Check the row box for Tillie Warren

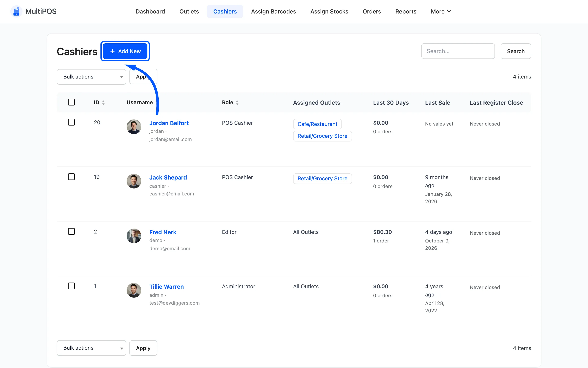coord(71,286)
